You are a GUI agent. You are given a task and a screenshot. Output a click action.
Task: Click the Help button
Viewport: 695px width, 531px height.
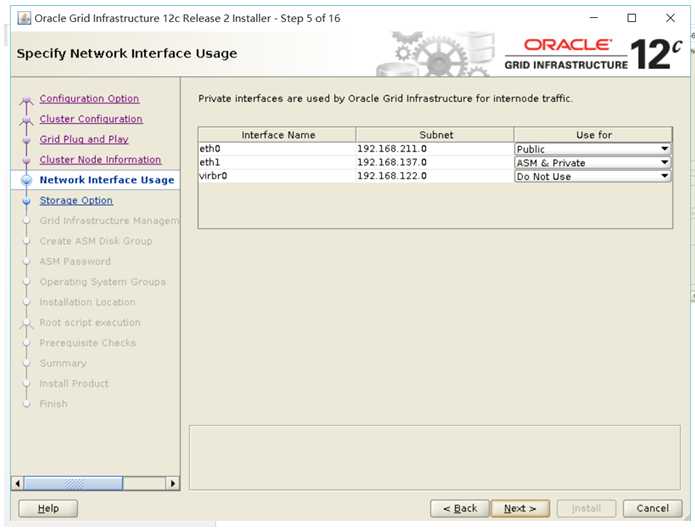pyautogui.click(x=48, y=508)
